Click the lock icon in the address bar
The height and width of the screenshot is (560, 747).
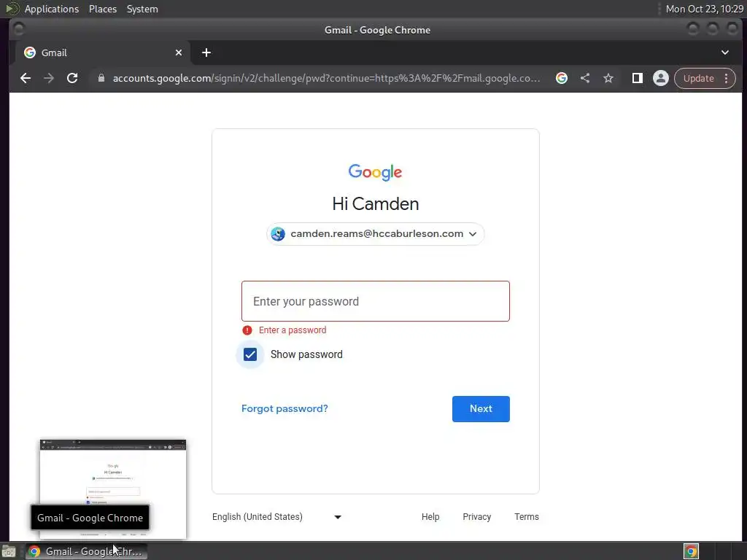click(x=101, y=78)
